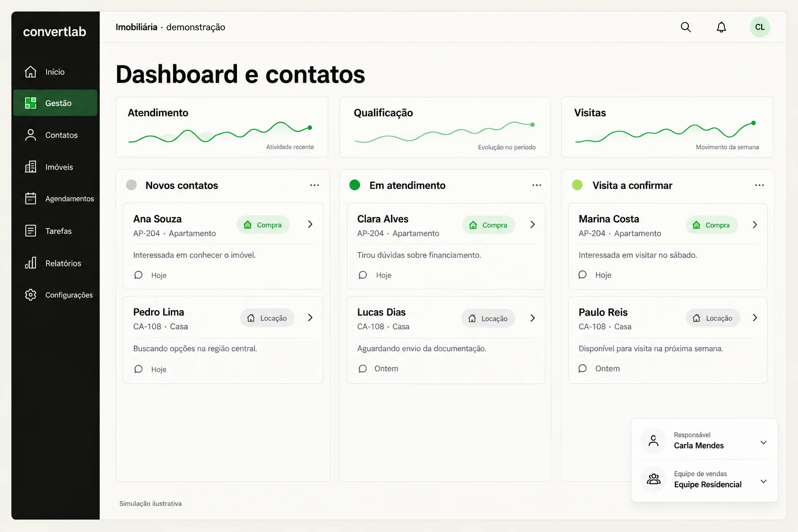Click the Ana Souza contact name
This screenshot has width=798, height=532.
[157, 219]
